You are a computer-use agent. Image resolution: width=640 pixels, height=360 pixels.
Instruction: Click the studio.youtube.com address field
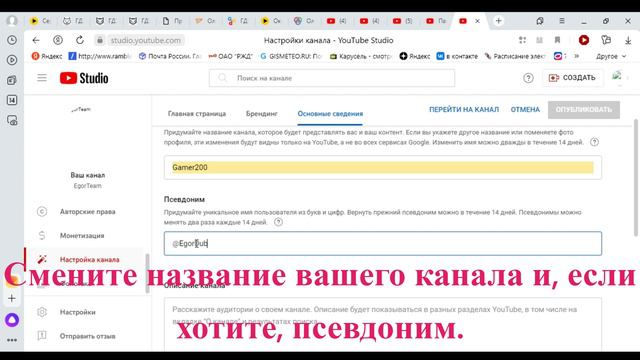point(146,40)
